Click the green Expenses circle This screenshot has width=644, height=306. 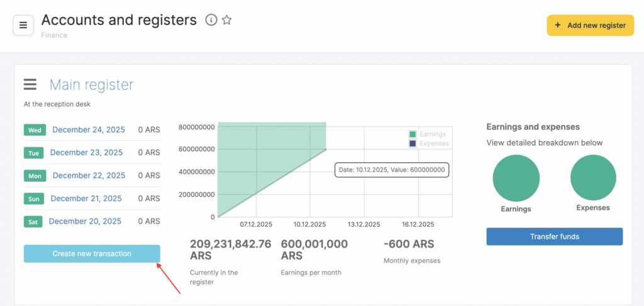point(593,178)
